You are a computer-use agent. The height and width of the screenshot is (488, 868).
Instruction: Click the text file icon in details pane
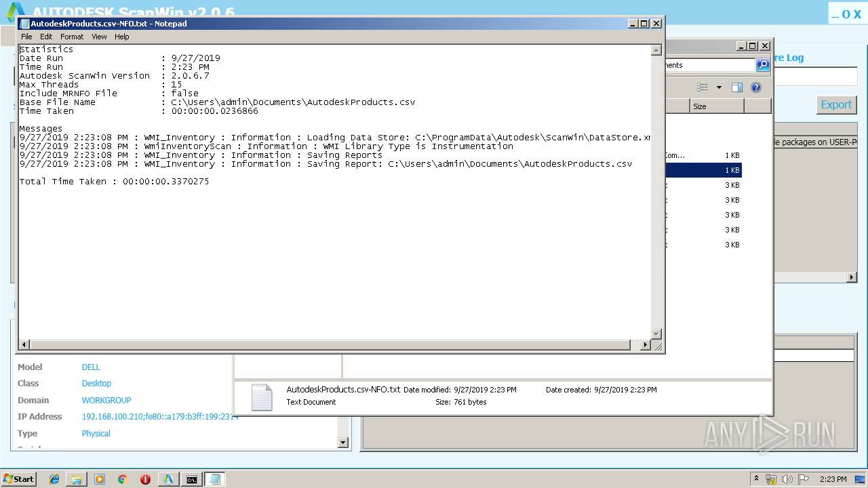[x=262, y=397]
